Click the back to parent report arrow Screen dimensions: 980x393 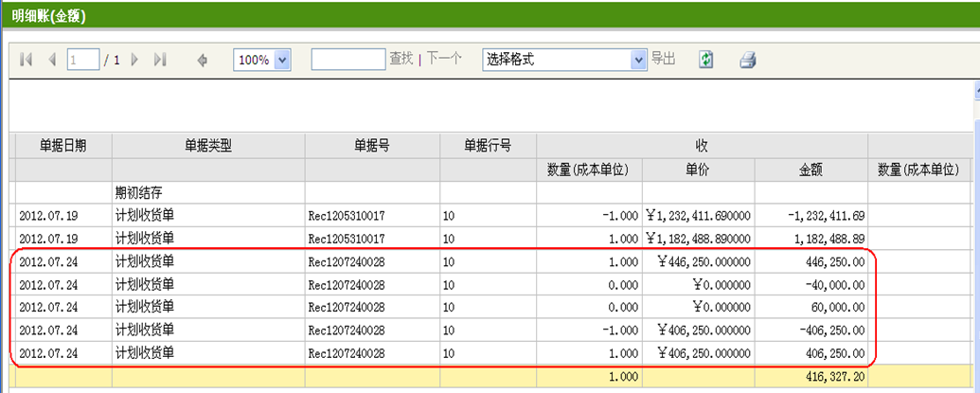pyautogui.click(x=202, y=60)
